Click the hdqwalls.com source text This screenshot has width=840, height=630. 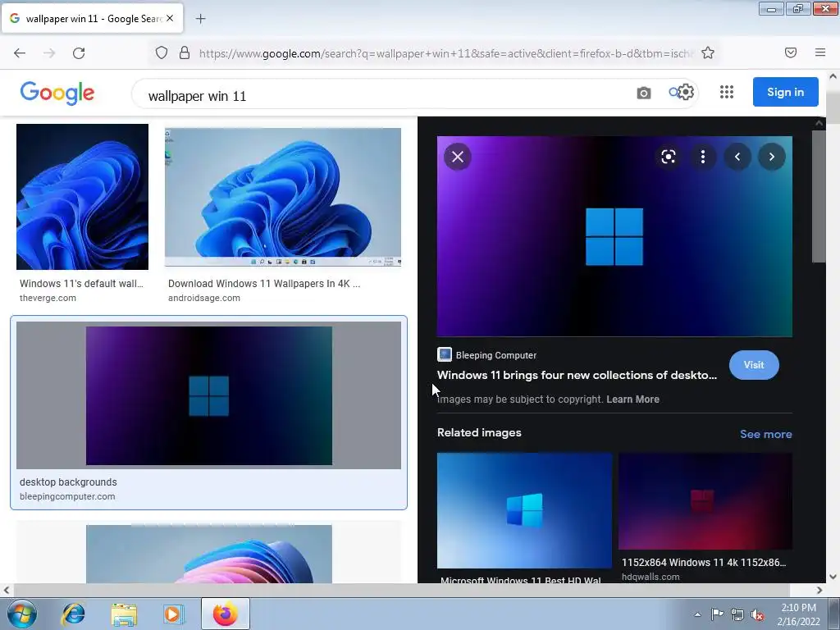[651, 577]
